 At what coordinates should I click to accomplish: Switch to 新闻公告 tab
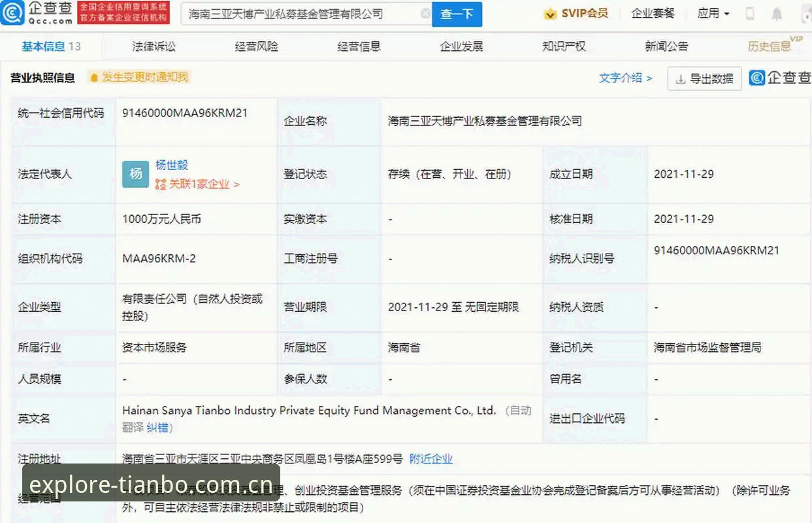pyautogui.click(x=666, y=46)
